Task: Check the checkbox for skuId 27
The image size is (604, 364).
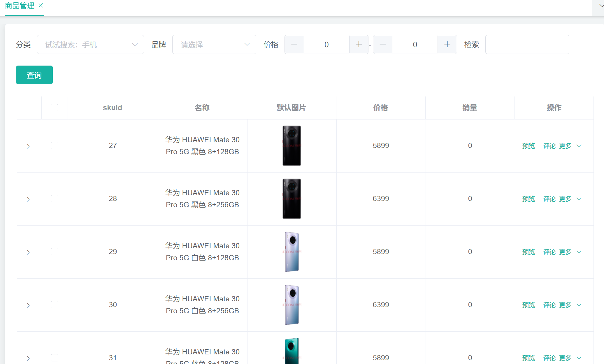Action: coord(55,146)
